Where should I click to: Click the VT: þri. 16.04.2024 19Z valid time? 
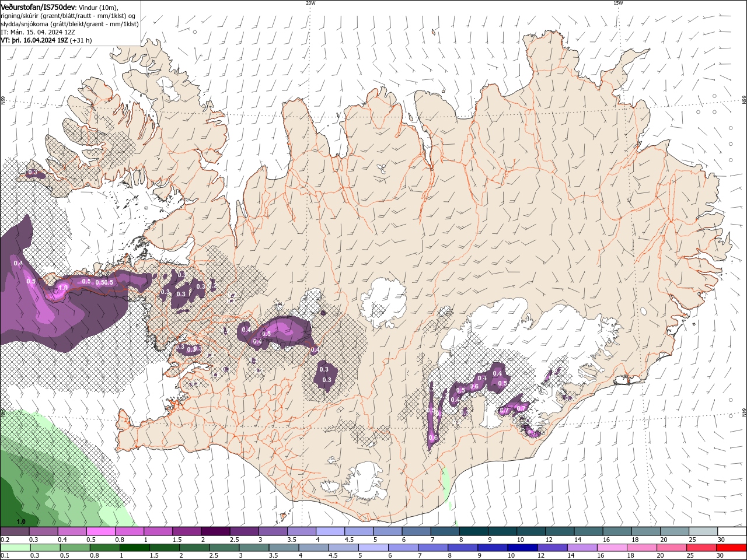pos(34,41)
